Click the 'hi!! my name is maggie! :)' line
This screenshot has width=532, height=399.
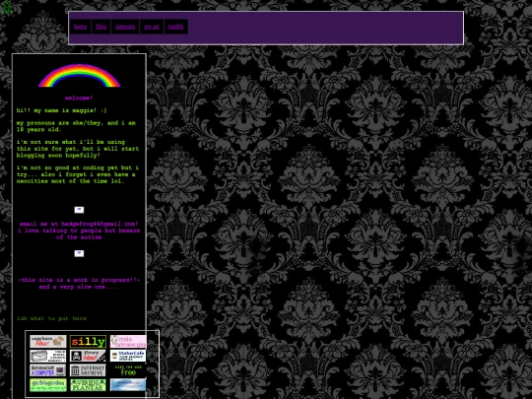[x=61, y=110]
